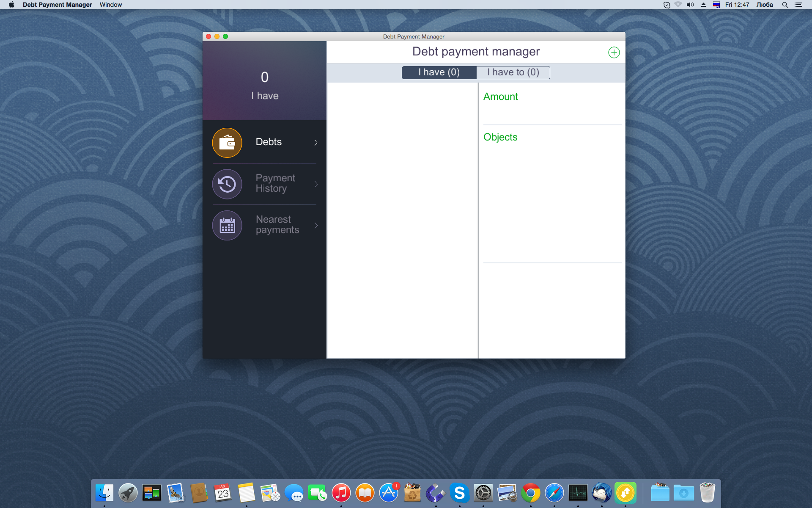
Task: Switch to the 'I have to (0)' segment
Action: (x=513, y=72)
